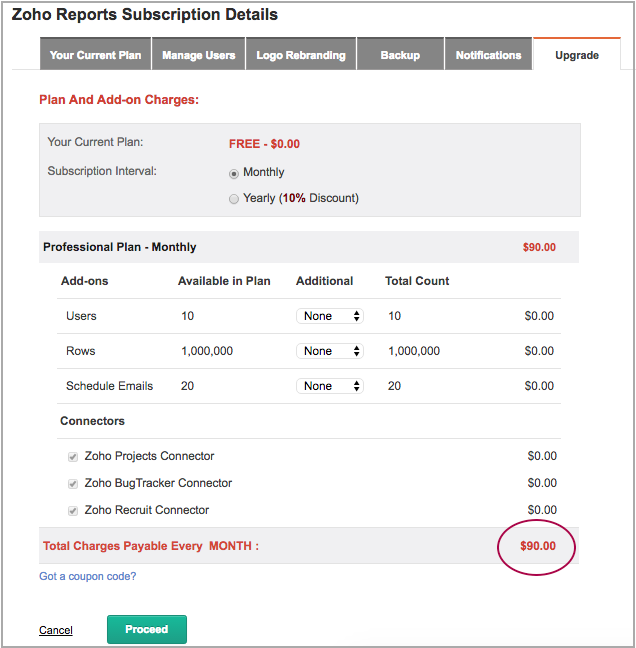Viewport: 636px width, 648px height.
Task: Switch to Your Current Plan tab
Action: point(95,55)
